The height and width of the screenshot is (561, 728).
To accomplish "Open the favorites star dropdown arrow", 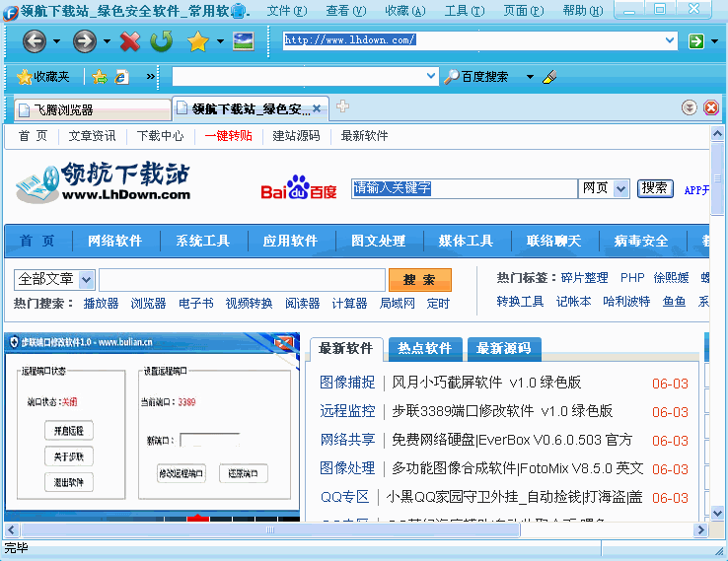I will [x=221, y=41].
